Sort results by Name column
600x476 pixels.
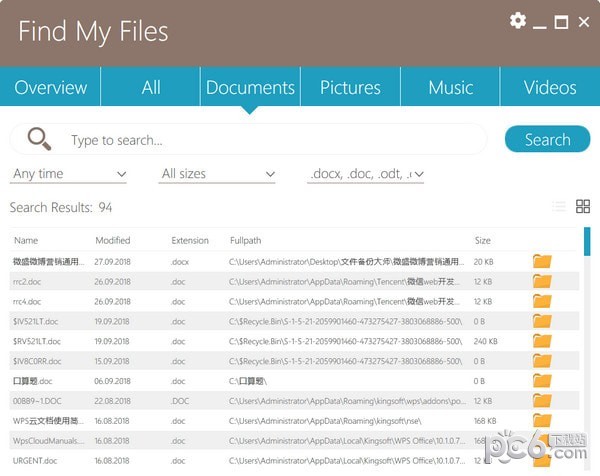click(x=26, y=240)
